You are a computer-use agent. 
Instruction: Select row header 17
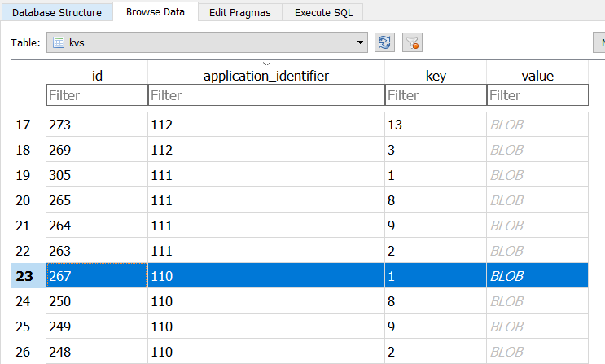28,125
